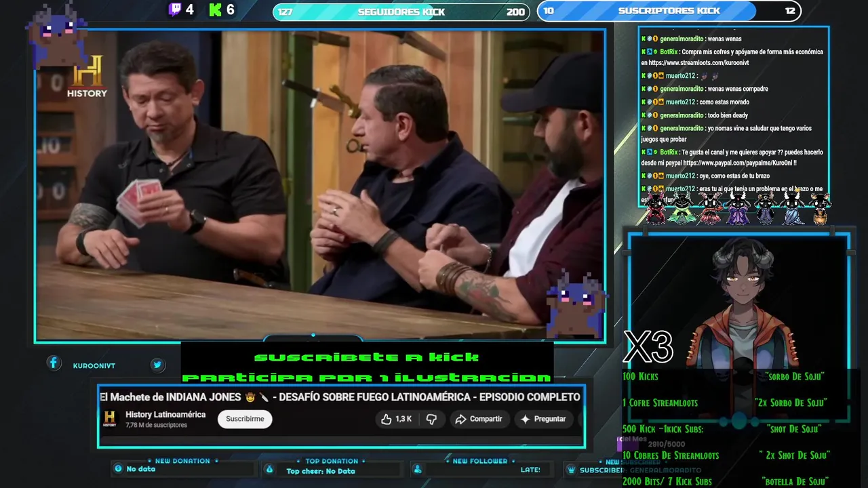This screenshot has height=488, width=868.
Task: Click the Top Donation money bag icon
Action: [269, 469]
